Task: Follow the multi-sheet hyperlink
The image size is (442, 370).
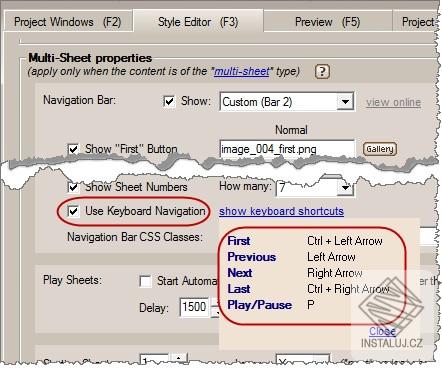Action: 242,72
